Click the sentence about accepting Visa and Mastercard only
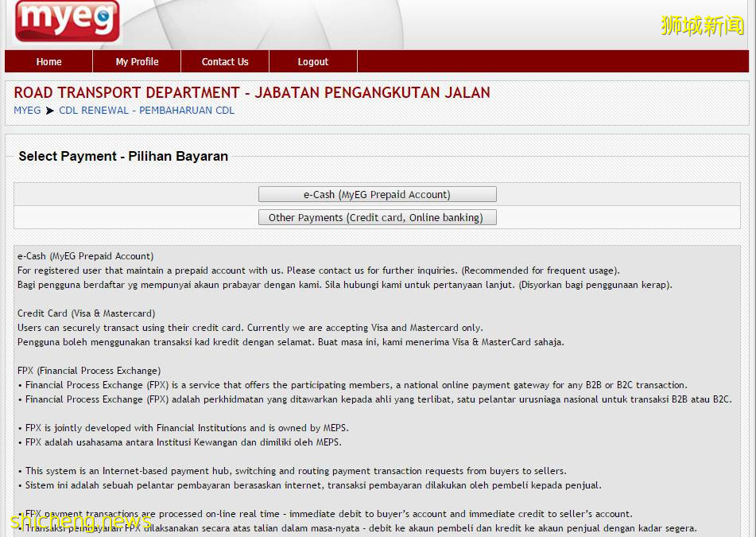This screenshot has width=756, height=537. click(x=250, y=328)
